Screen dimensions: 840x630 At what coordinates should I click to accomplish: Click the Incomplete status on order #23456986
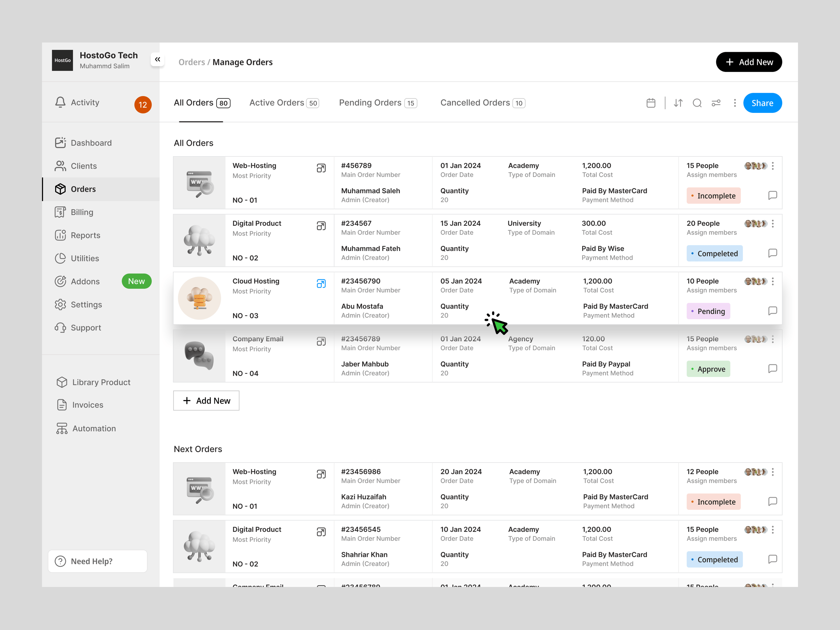[714, 502]
